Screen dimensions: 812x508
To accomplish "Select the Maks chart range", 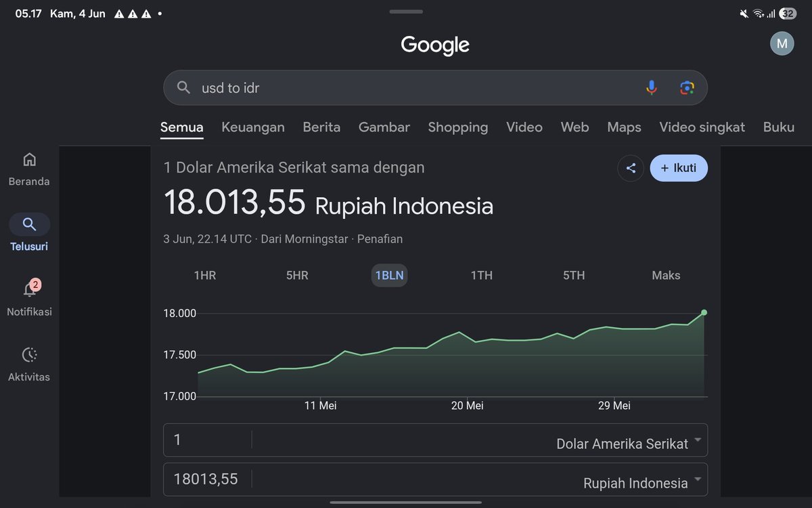I will coord(666,275).
